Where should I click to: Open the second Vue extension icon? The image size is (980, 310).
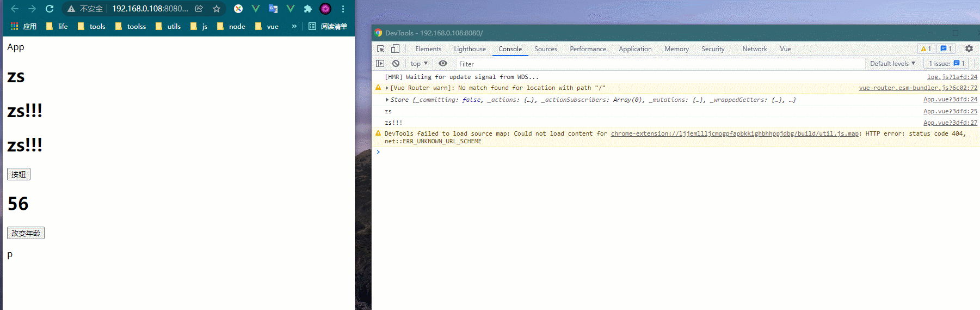pos(291,9)
